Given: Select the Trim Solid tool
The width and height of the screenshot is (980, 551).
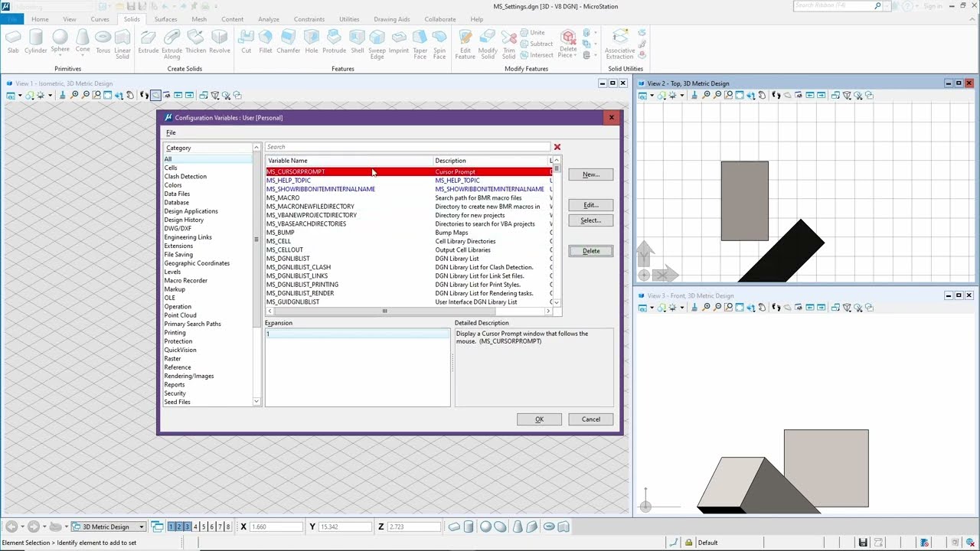Looking at the screenshot, I should click(x=509, y=44).
